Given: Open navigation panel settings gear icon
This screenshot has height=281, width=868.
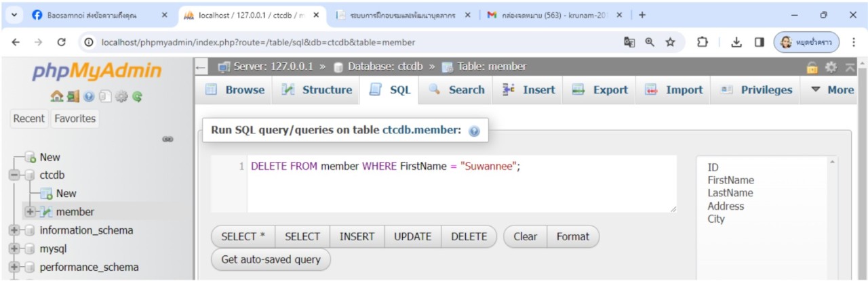Looking at the screenshot, I should [x=121, y=97].
